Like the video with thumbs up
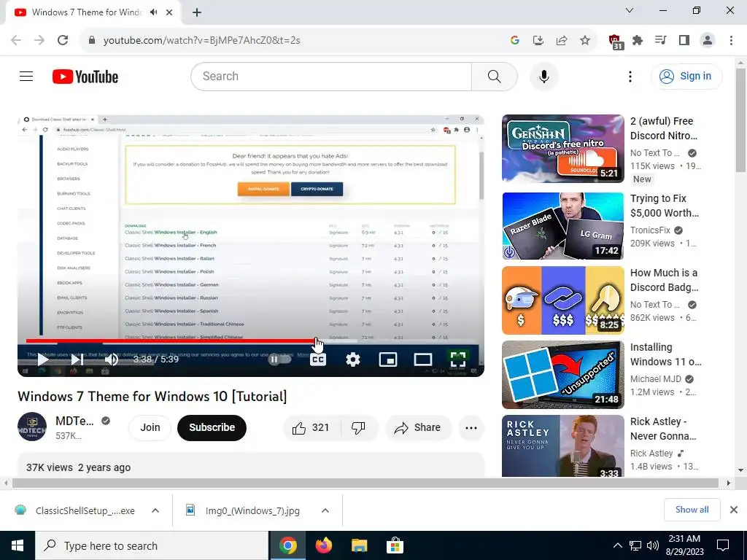Viewport: 747px width, 560px height. coord(311,427)
